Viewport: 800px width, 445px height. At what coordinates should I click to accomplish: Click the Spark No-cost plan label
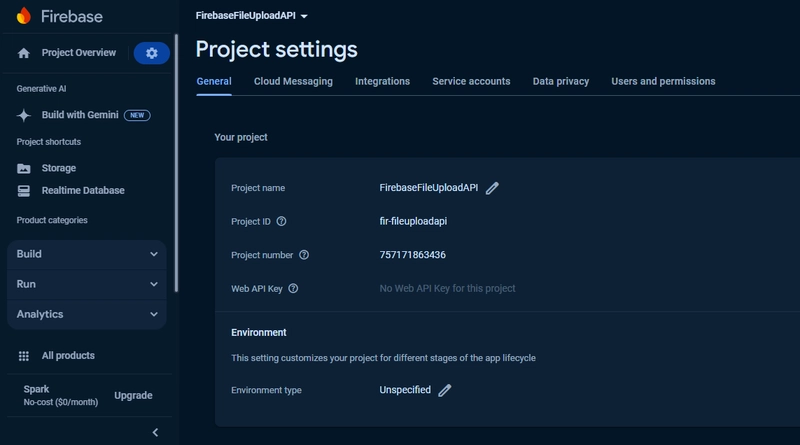[60, 396]
